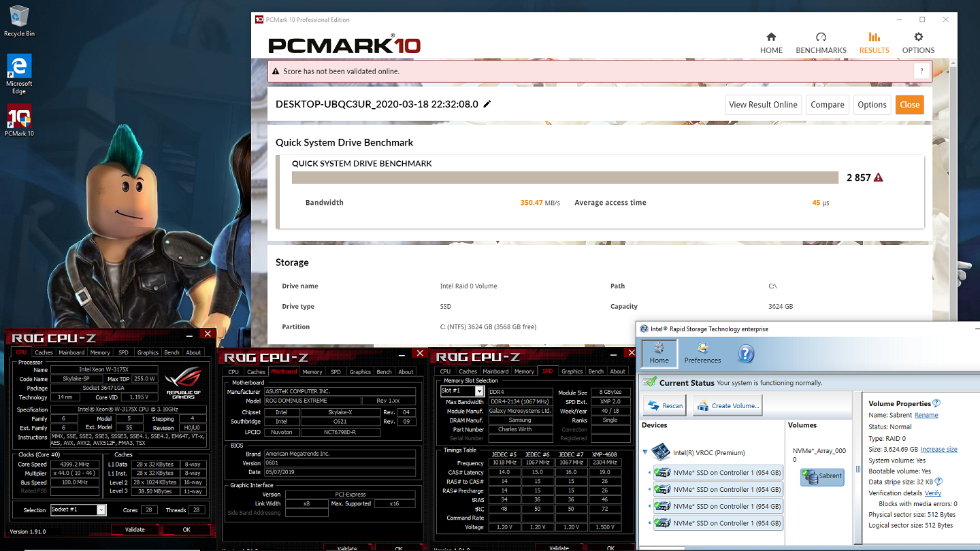Select the RESULTS section in PCMark 10

pos(874,43)
